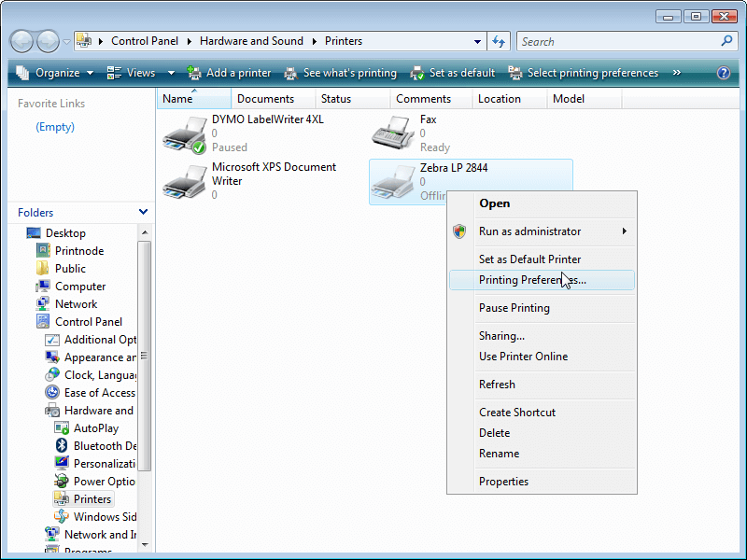
Task: Click the Bluetooth Devices icon
Action: [x=62, y=445]
